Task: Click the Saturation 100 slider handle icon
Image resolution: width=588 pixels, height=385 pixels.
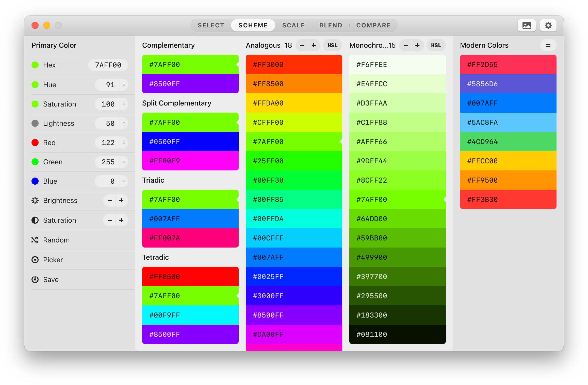Action: pos(123,104)
